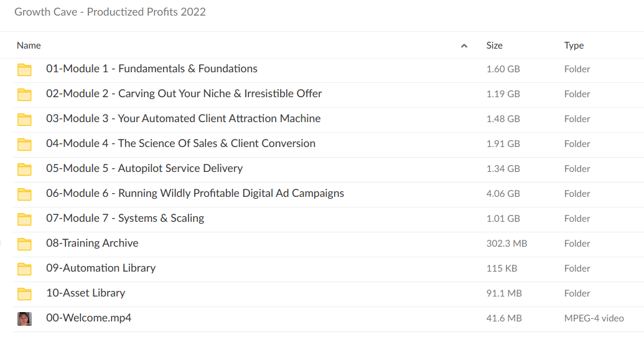Open 07-Module 7 Systems & Scaling folder
Viewport: 644px width, 342px height.
coord(125,218)
